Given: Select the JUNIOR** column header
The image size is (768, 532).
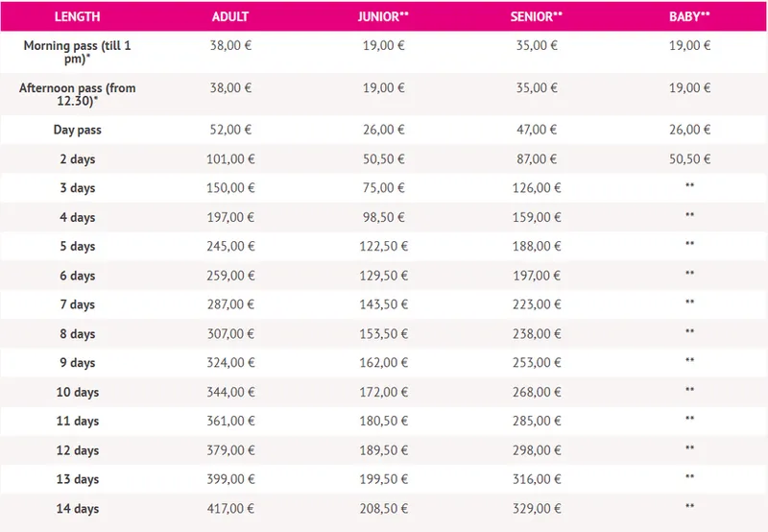Looking at the screenshot, I should (383, 16).
